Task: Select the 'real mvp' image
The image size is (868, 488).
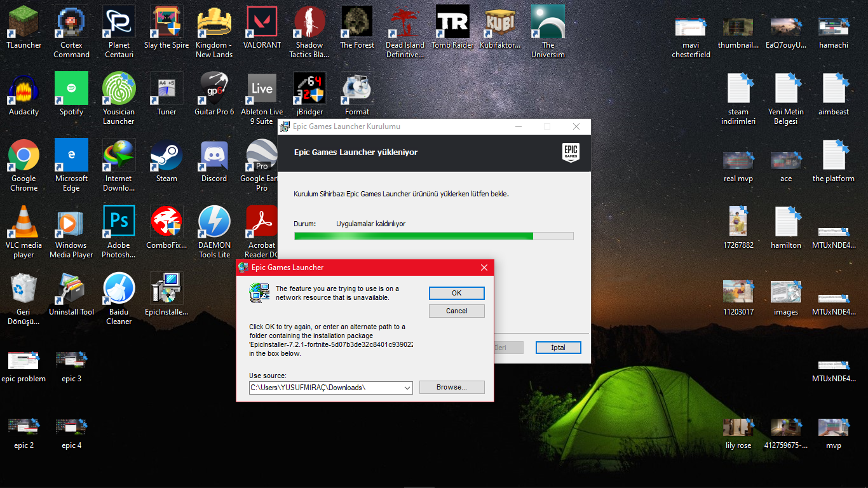Action: click(738, 160)
